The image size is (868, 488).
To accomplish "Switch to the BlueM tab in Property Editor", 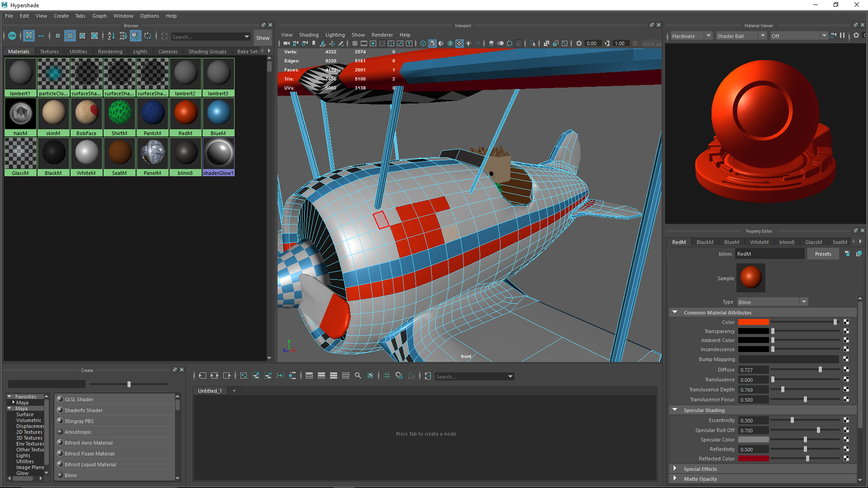I will coord(731,242).
